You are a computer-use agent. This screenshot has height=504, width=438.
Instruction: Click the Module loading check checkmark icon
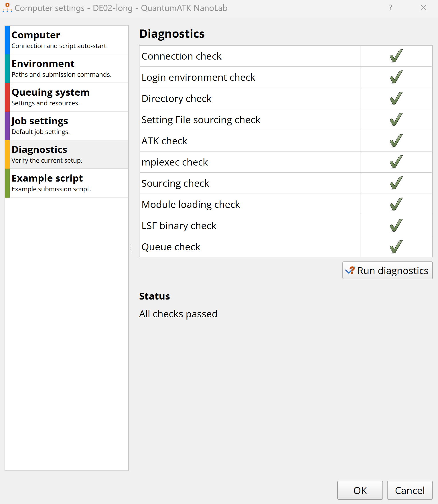(x=396, y=204)
